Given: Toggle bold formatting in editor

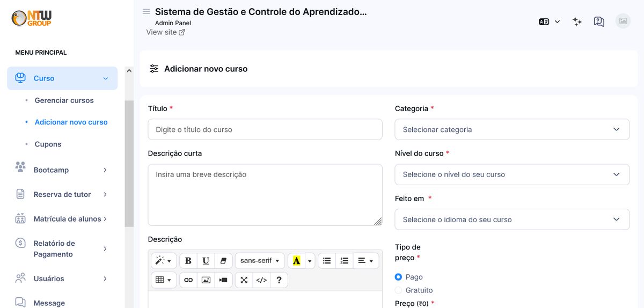Looking at the screenshot, I should [x=188, y=261].
